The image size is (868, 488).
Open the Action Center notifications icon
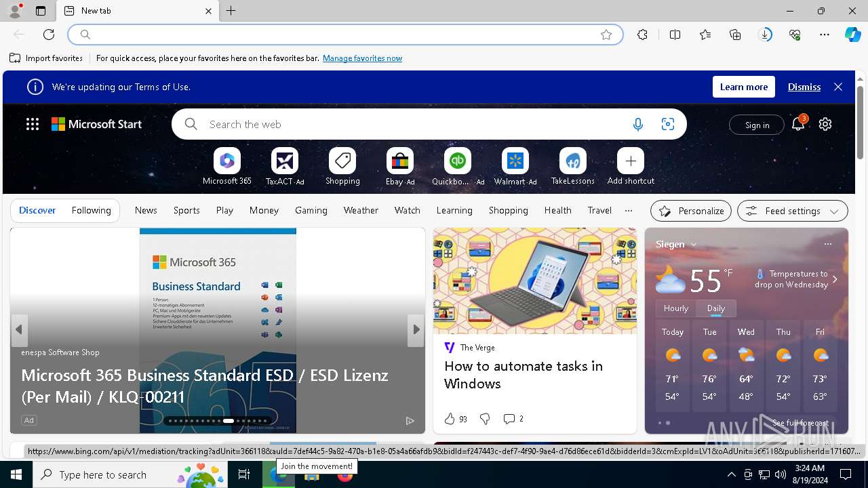(846, 474)
